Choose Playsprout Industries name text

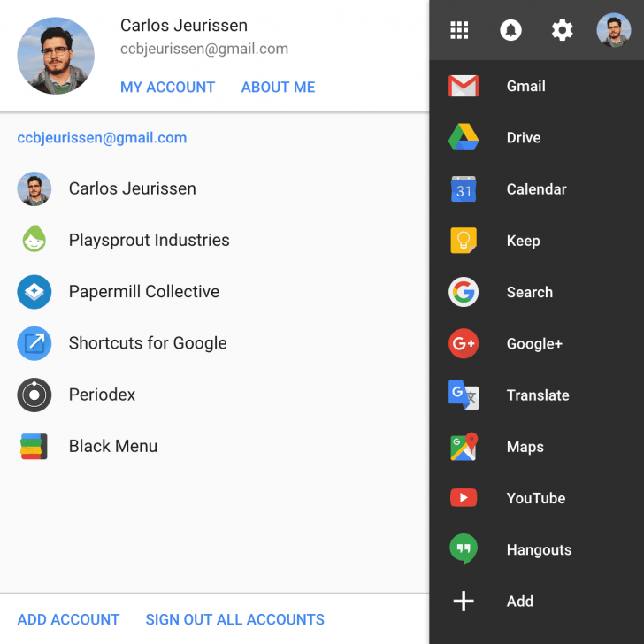coord(149,241)
